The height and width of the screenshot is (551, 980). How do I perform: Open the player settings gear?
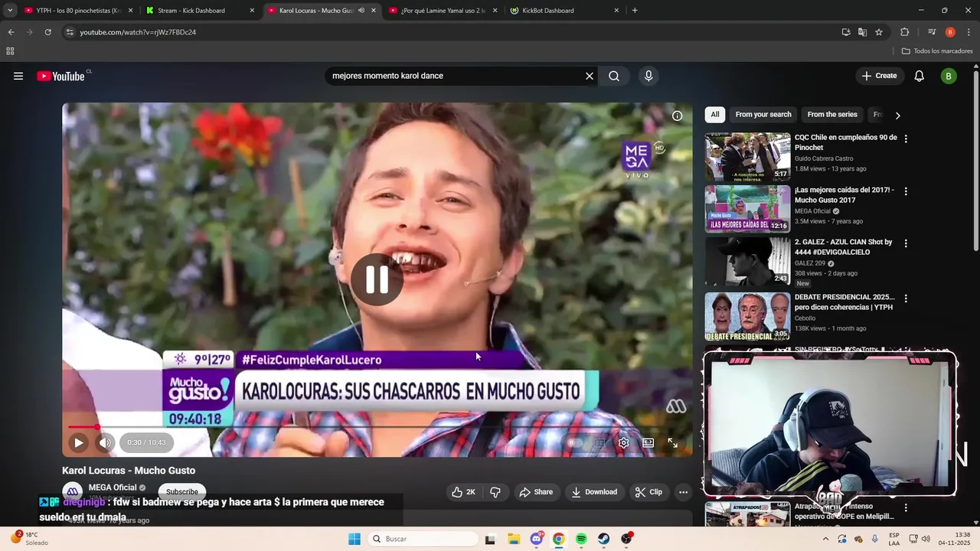click(624, 442)
